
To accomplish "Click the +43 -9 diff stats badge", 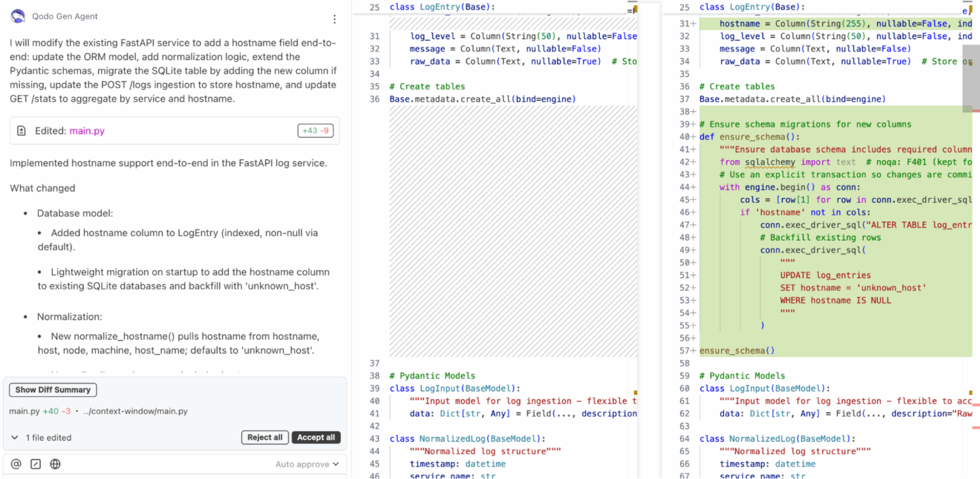I will [x=315, y=130].
